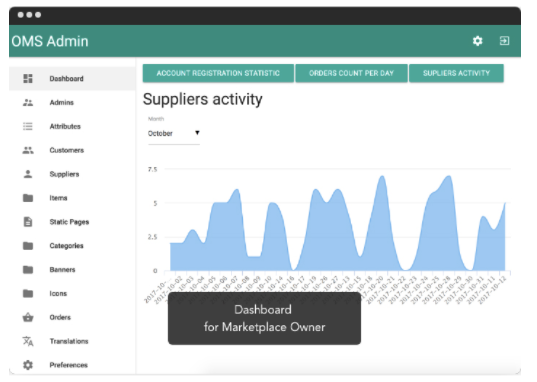Show Account Registration Statistic chart
Screen dimensions: 537x382
pyautogui.click(x=218, y=73)
